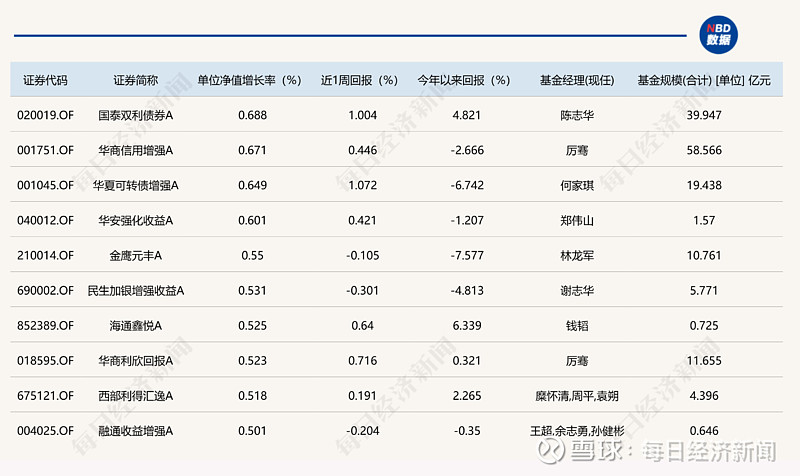Click fund size value 10.761
This screenshot has width=800, height=476.
point(704,256)
